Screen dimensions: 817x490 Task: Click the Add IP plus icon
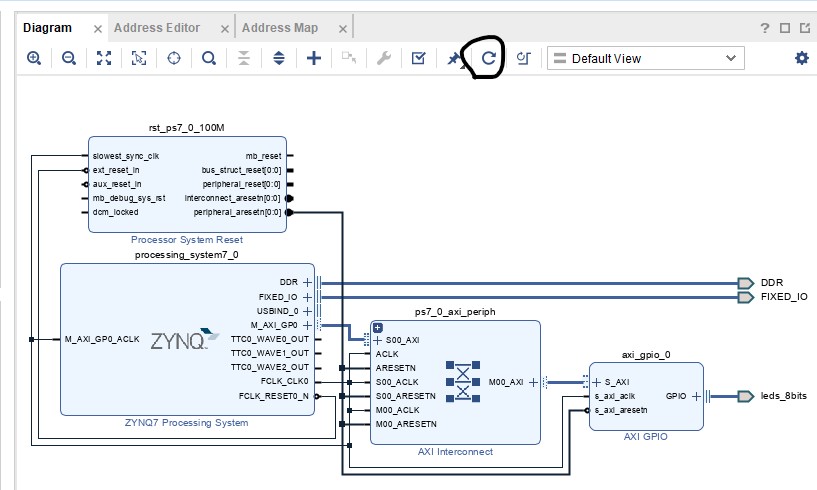click(x=314, y=59)
